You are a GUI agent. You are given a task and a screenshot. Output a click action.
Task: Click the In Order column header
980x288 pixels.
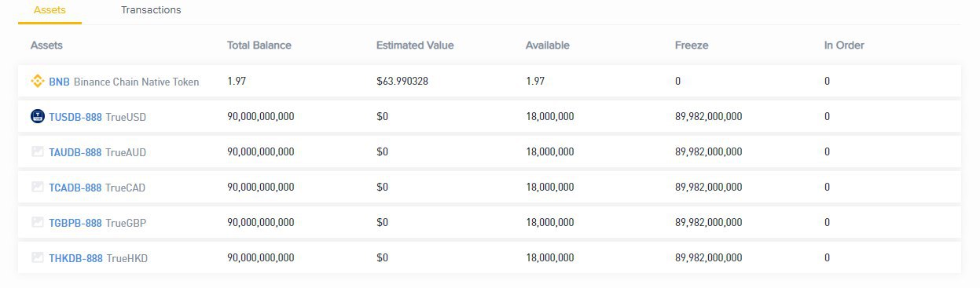tap(844, 46)
